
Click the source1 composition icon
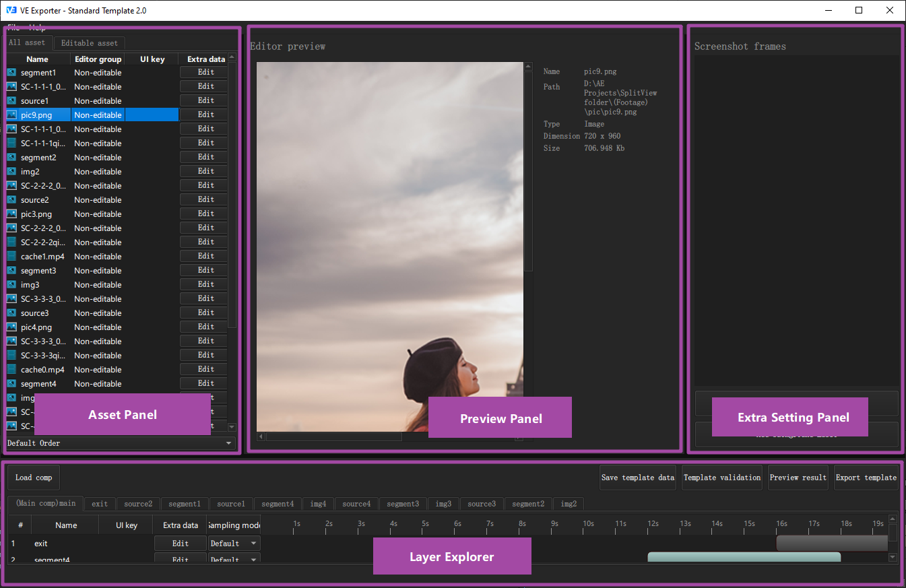point(11,100)
